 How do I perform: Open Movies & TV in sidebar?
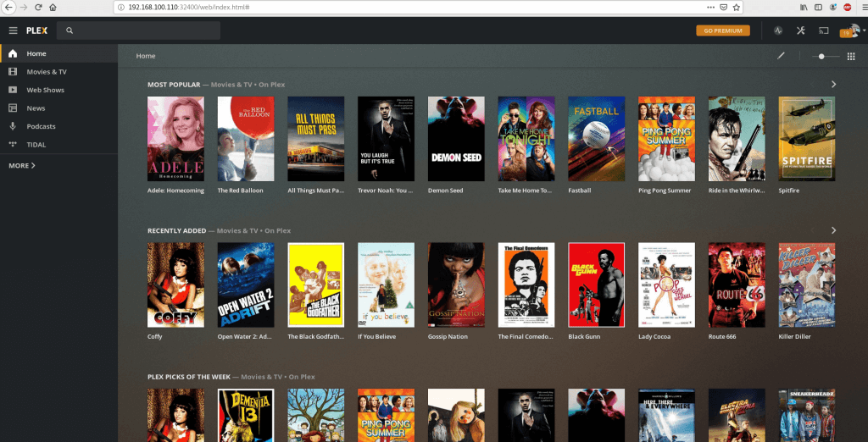pos(58,72)
